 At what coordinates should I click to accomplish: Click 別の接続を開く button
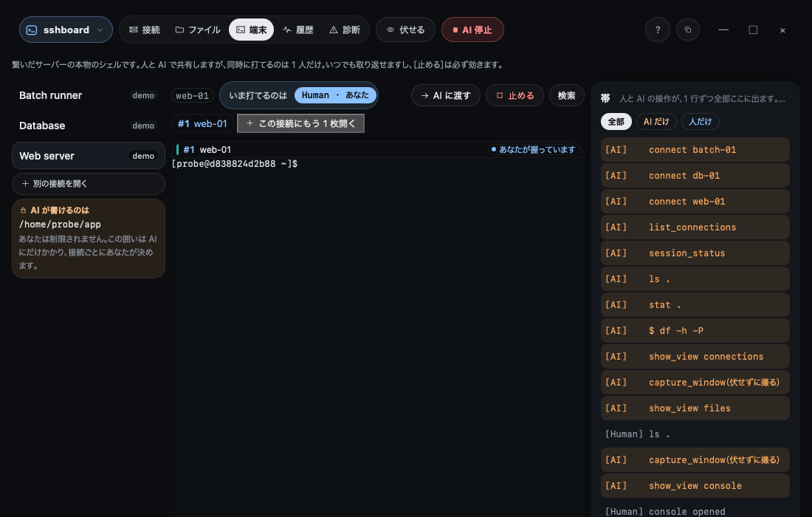tap(89, 183)
